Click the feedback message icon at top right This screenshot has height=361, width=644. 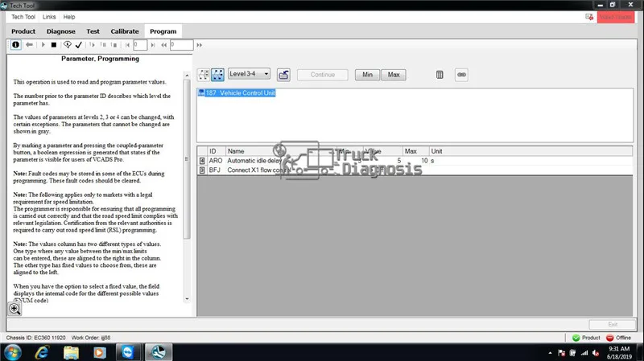pos(589,17)
